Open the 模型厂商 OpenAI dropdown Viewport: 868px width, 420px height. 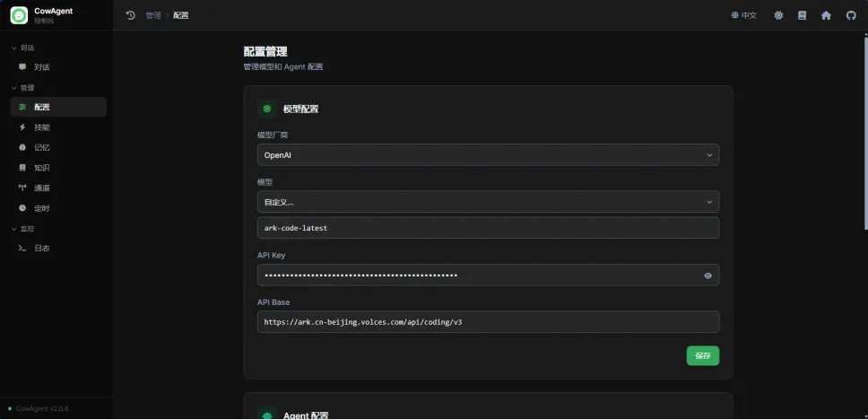click(x=488, y=155)
